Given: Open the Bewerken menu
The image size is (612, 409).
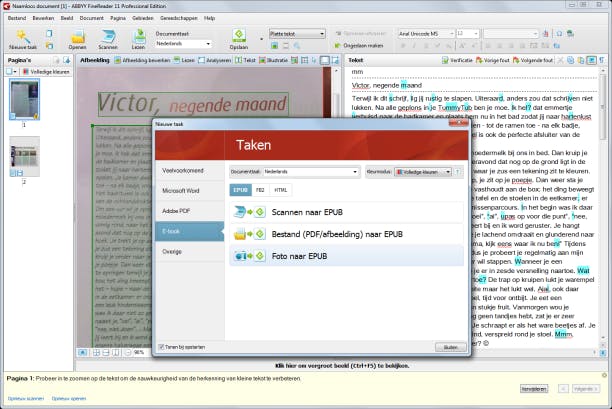Looking at the screenshot, I should [x=43, y=18].
